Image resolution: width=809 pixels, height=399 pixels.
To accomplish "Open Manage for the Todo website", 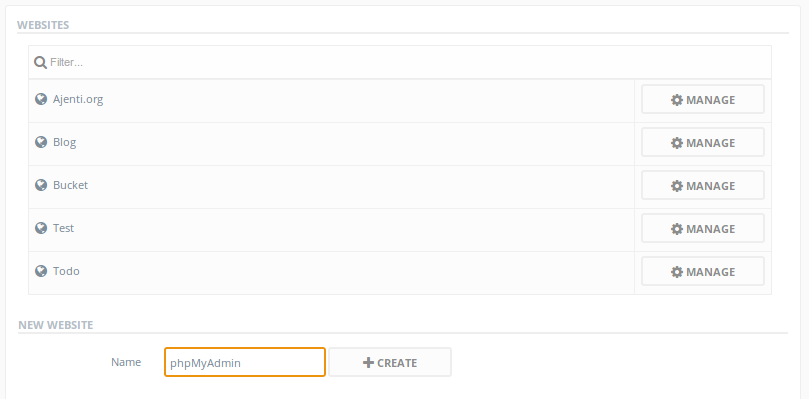I will pos(703,271).
